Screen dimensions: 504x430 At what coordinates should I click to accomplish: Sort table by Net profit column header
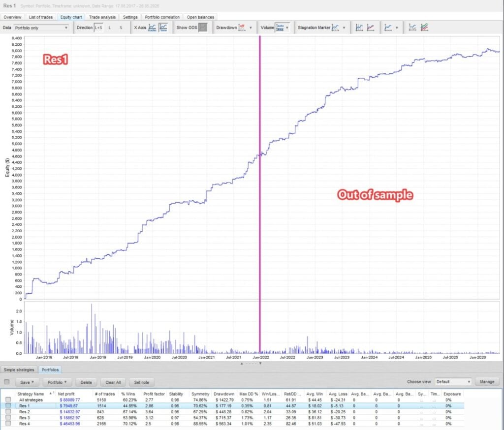click(66, 394)
